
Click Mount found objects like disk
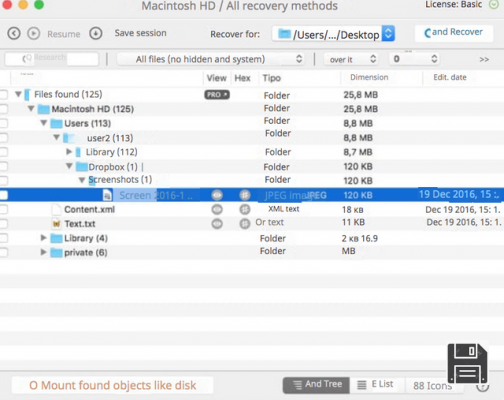tap(112, 385)
